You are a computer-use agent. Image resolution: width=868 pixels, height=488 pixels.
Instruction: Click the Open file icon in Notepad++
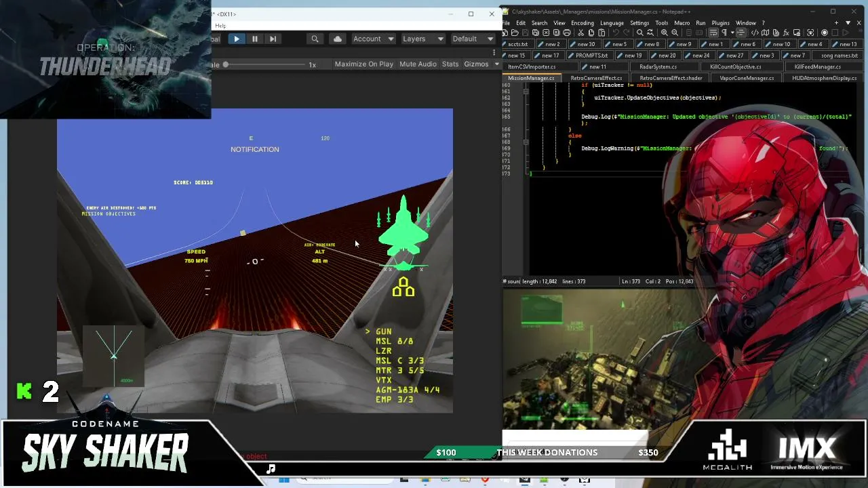pos(515,33)
